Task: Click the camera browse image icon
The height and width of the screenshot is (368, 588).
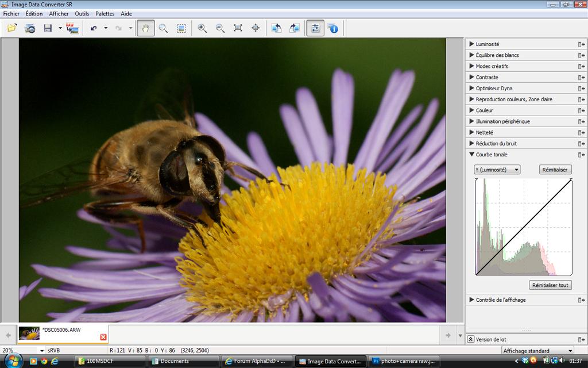Action: coord(30,28)
